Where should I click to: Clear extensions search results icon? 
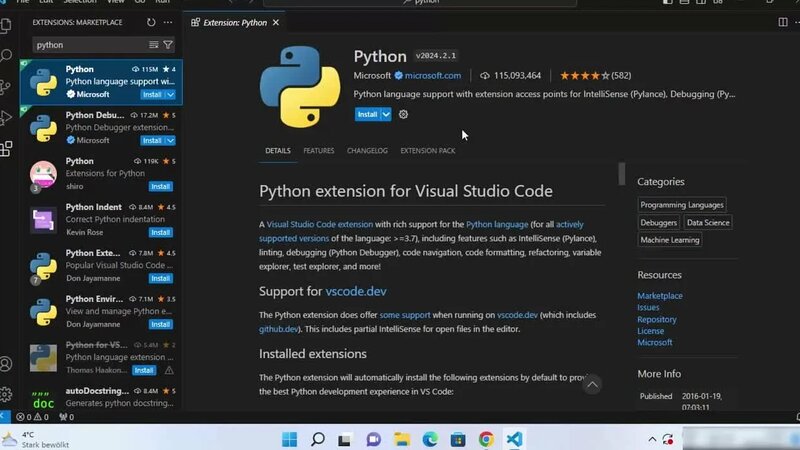click(154, 45)
